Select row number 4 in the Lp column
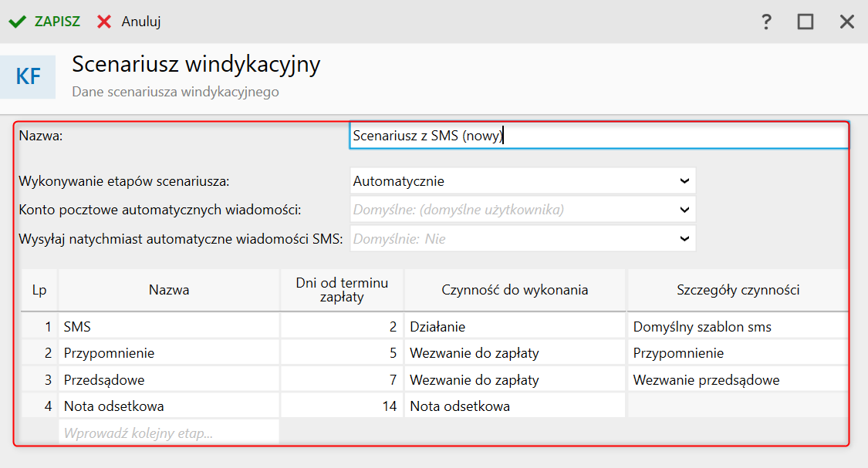 pos(39,406)
